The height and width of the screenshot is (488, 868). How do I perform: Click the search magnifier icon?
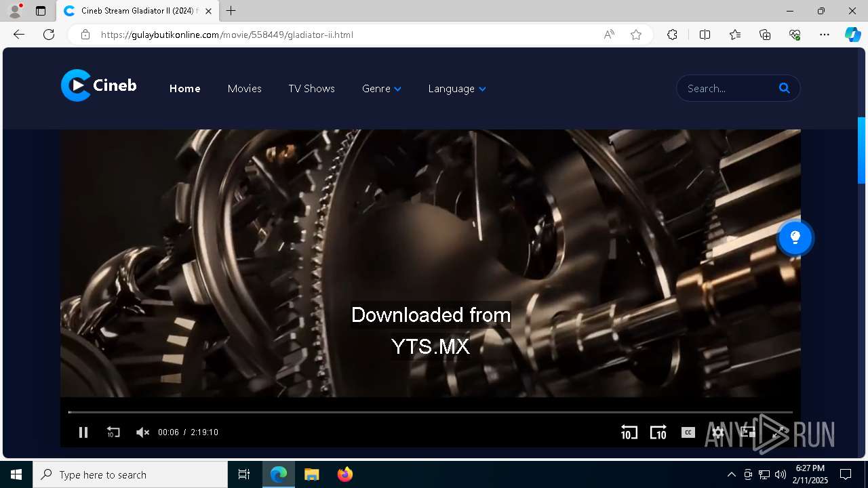tap(785, 88)
